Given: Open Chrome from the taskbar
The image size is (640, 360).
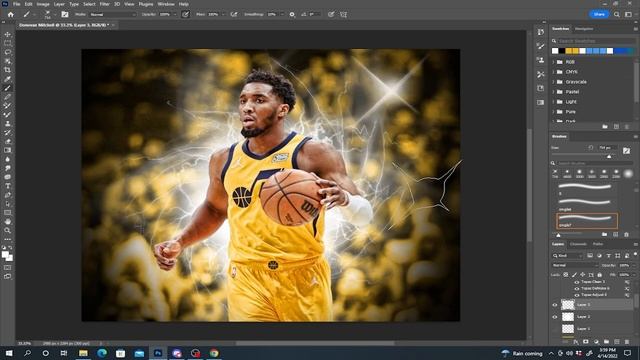Looking at the screenshot, I should click(214, 353).
